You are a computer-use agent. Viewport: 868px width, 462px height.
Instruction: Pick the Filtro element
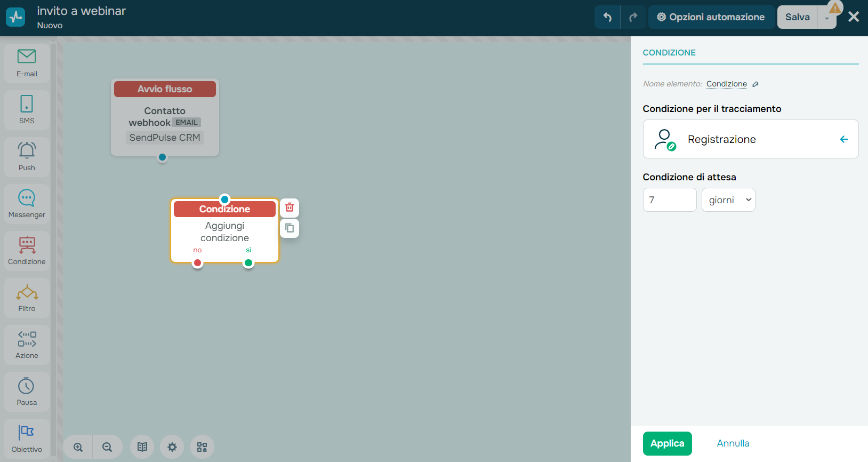point(27,298)
